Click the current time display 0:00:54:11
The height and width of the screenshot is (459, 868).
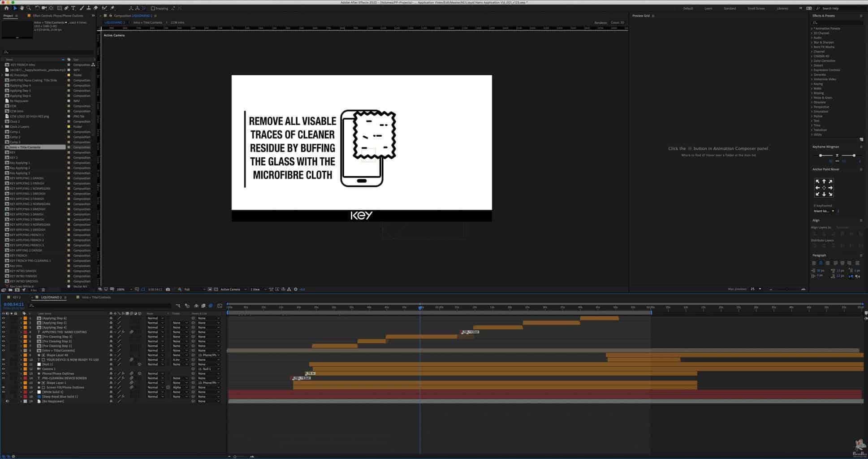14,304
